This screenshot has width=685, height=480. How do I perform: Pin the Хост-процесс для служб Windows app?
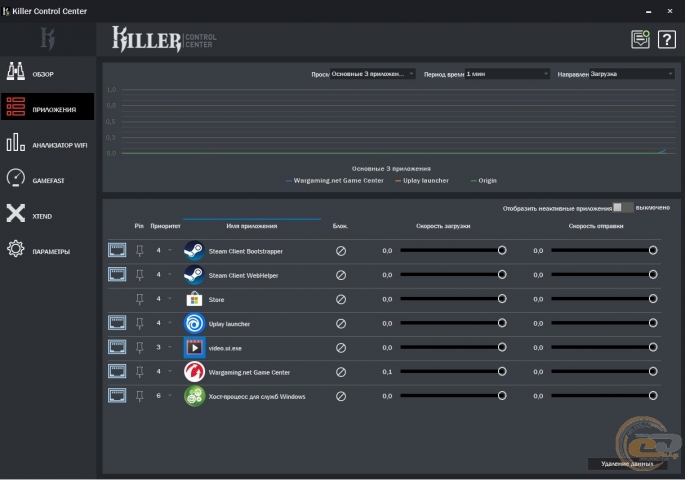tap(139, 396)
